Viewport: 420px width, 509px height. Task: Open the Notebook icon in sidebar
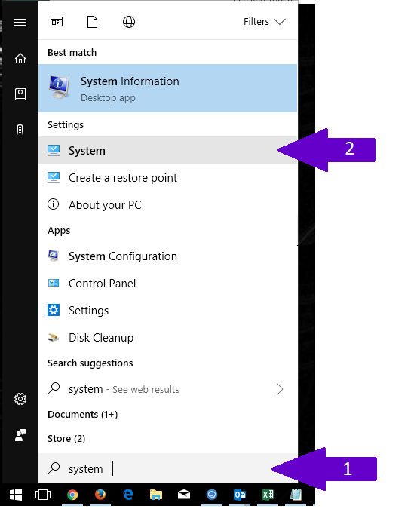20,94
